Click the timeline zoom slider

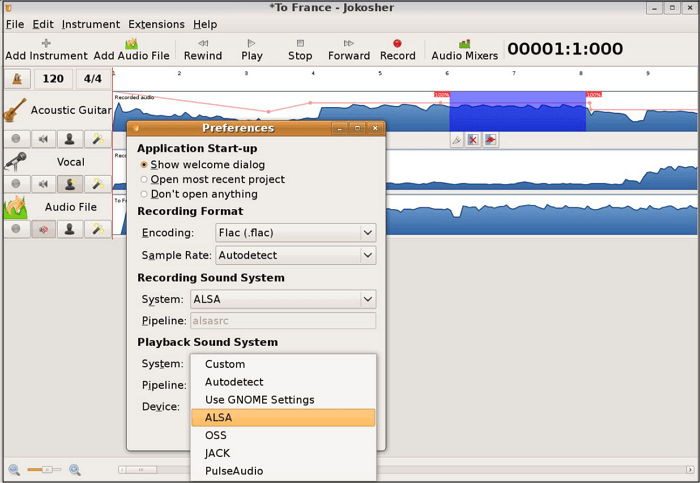tap(44, 469)
